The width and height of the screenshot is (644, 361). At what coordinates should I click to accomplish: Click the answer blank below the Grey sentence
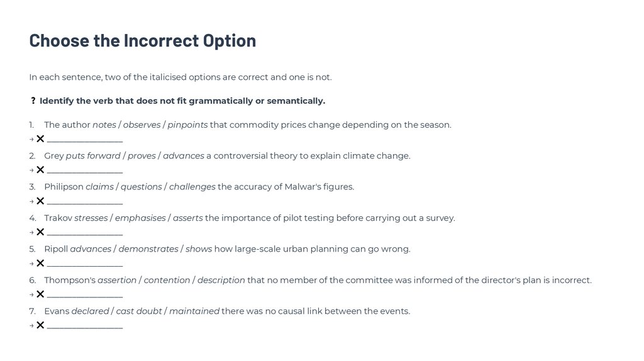(85, 171)
